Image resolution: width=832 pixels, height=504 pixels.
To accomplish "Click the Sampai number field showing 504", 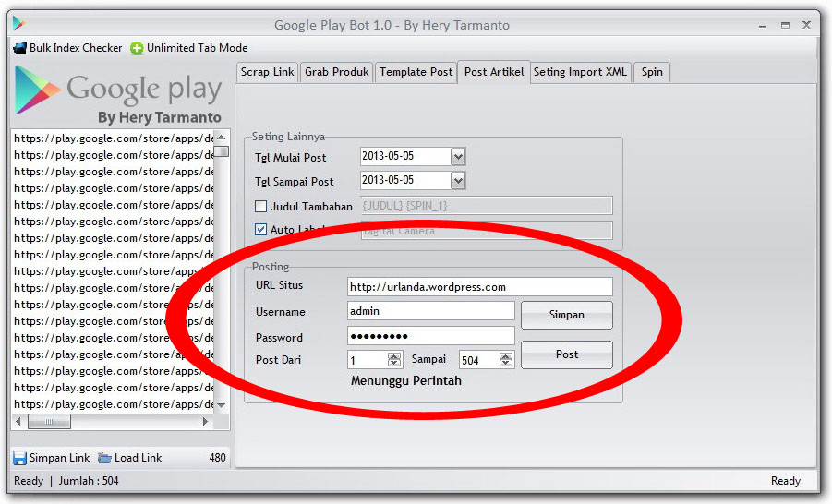I will (x=479, y=360).
